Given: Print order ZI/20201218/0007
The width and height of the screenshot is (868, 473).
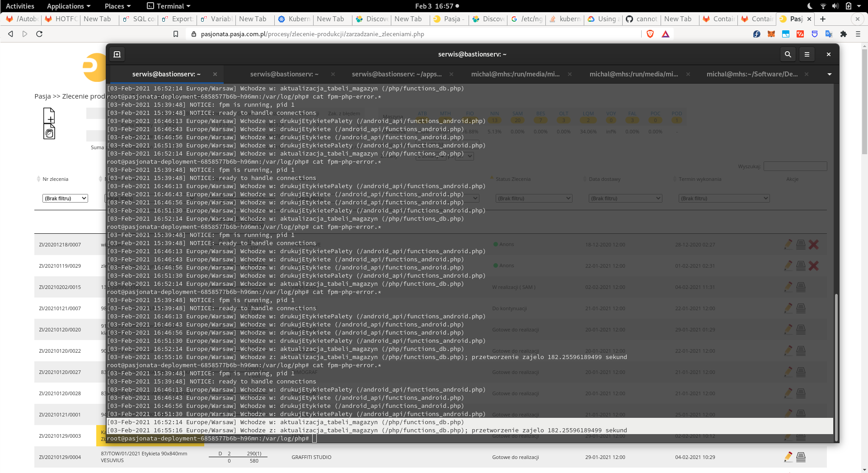Looking at the screenshot, I should 801,245.
